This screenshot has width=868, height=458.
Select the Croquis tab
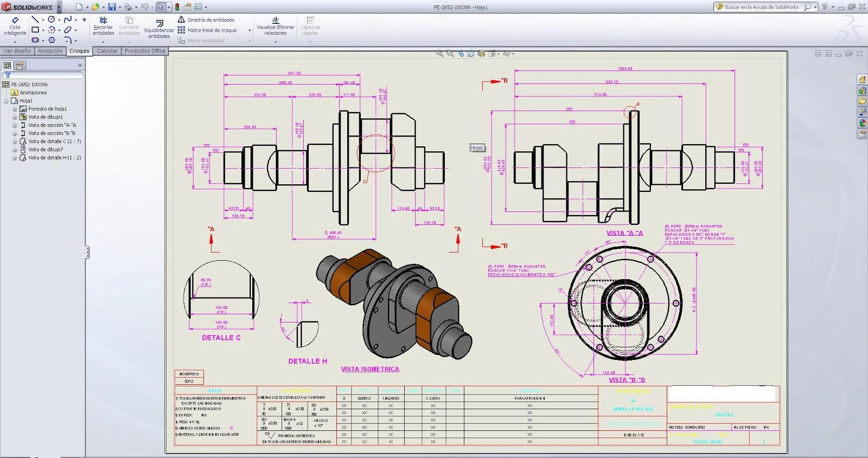pos(79,51)
